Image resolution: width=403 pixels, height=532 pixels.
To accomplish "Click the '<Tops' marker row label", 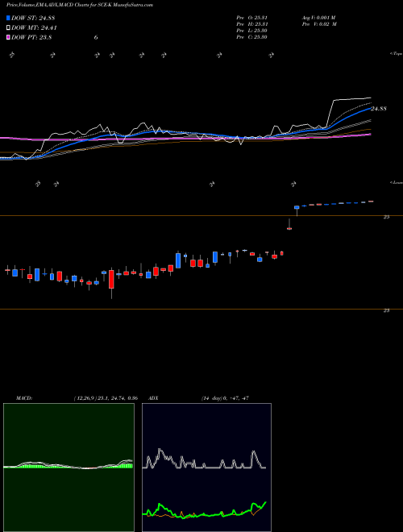I will 397,54.
